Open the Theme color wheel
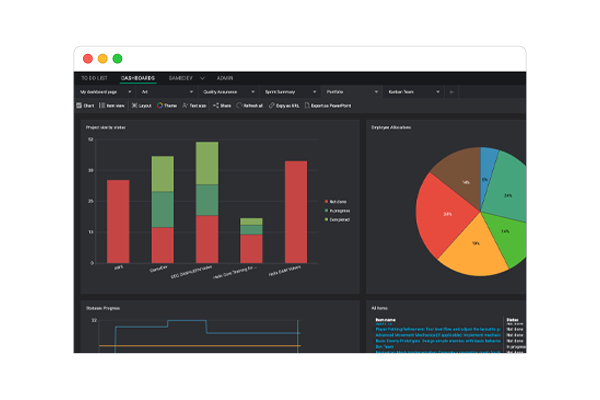 pyautogui.click(x=160, y=105)
